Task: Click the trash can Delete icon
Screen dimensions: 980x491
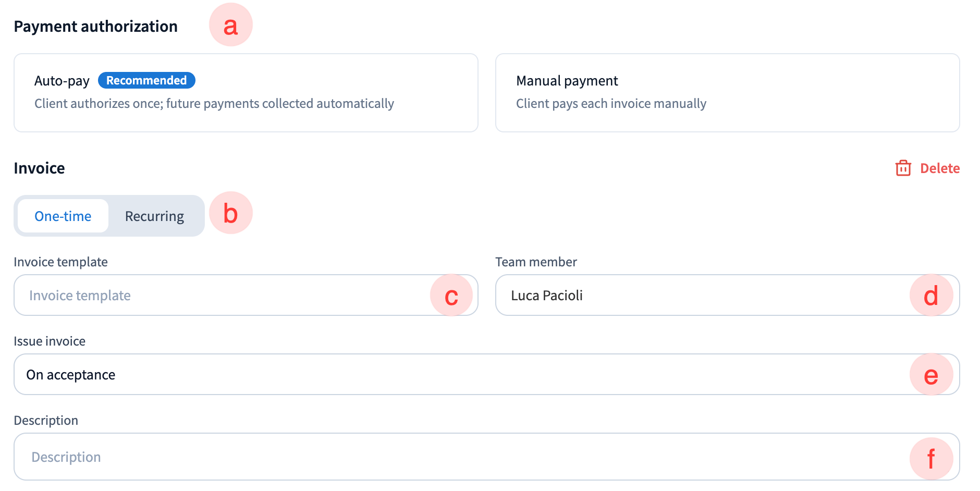Action: (x=903, y=168)
